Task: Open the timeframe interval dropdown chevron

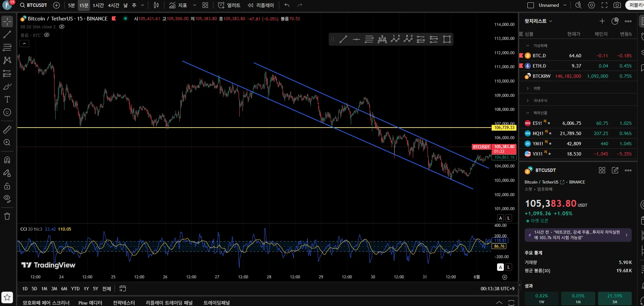Action: pos(143,5)
